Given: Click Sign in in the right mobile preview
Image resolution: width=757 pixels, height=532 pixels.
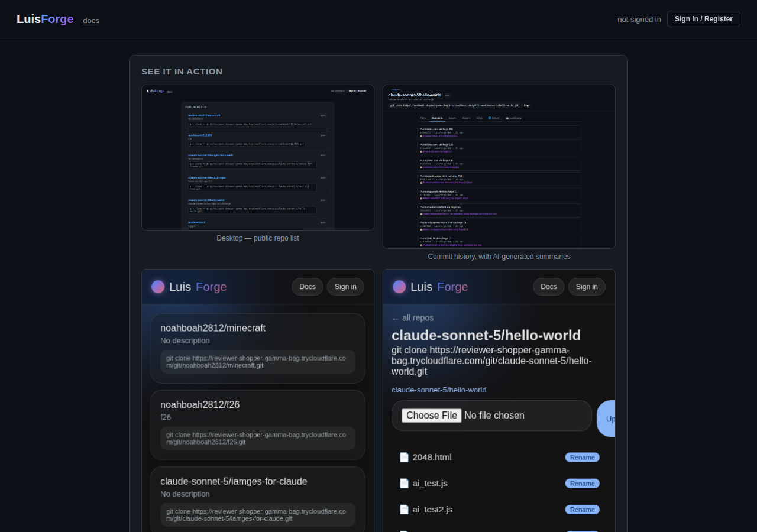Looking at the screenshot, I should point(587,287).
